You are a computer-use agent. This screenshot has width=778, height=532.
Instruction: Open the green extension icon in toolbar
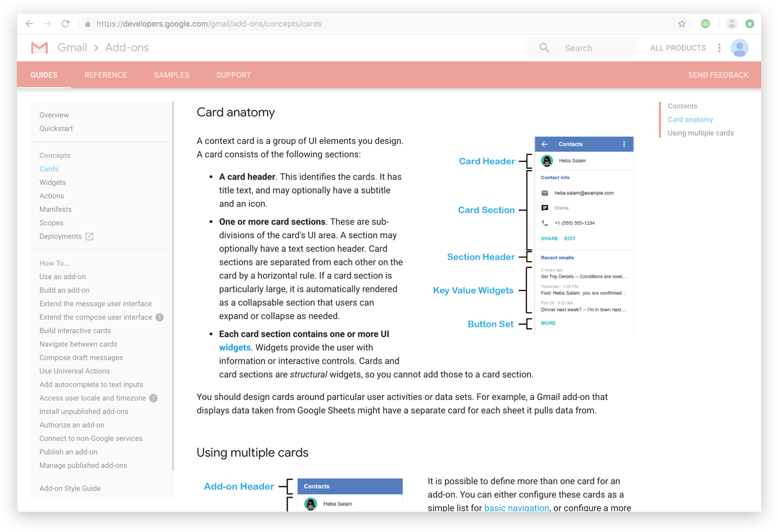click(706, 24)
